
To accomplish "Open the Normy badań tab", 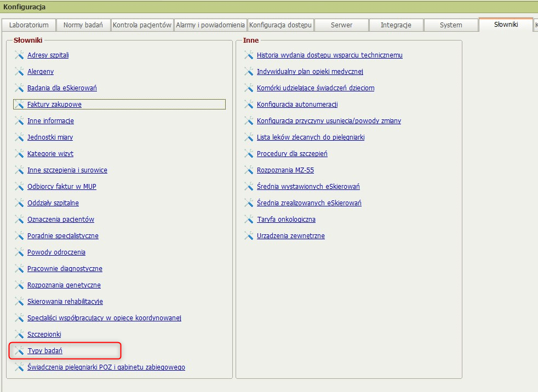I will 84,25.
